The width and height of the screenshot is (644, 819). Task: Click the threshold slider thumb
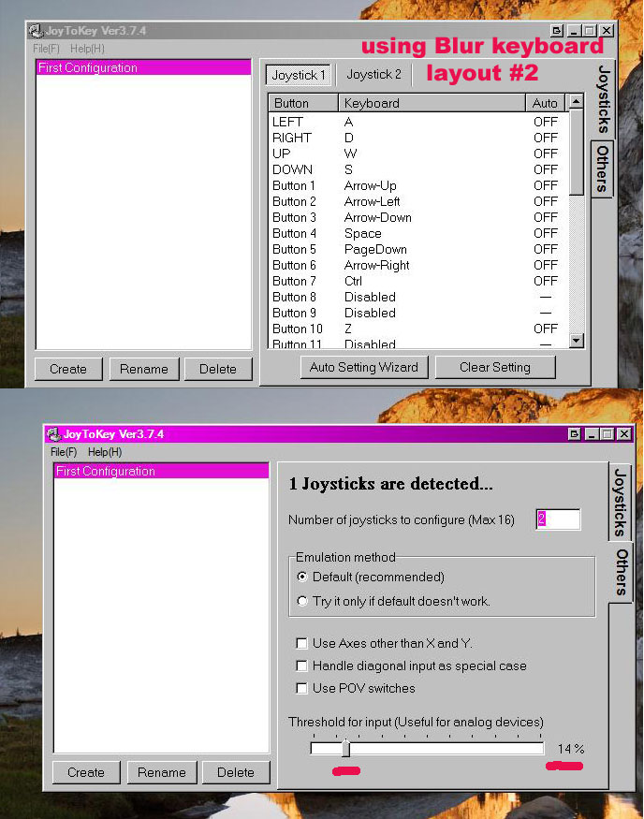[345, 748]
